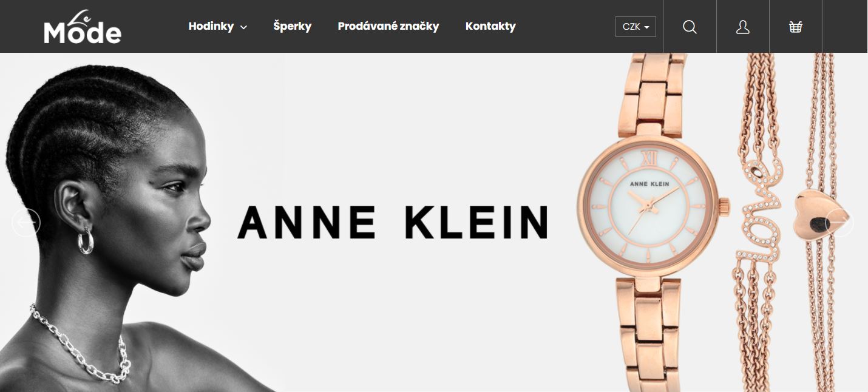The width and height of the screenshot is (868, 392).
Task: Click the Le Mode logo
Action: (83, 27)
